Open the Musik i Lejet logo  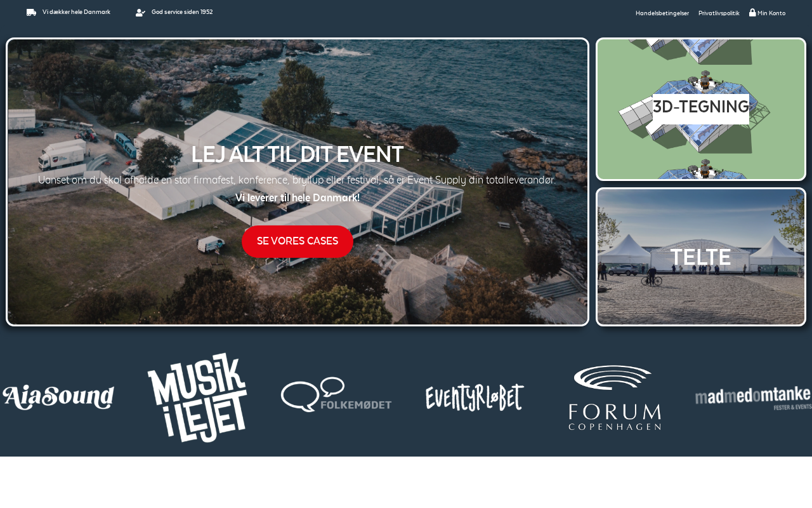pyautogui.click(x=197, y=398)
